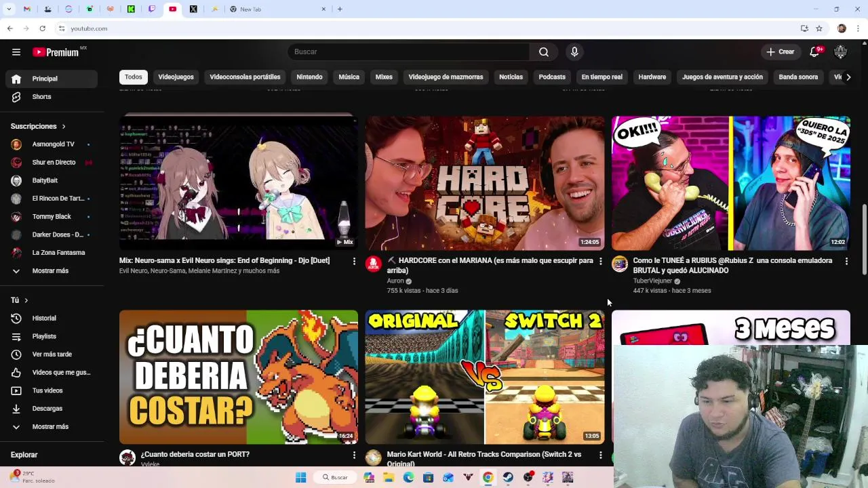This screenshot has width=868, height=488.
Task: Open options menu for HARDCORE video
Action: pyautogui.click(x=600, y=261)
